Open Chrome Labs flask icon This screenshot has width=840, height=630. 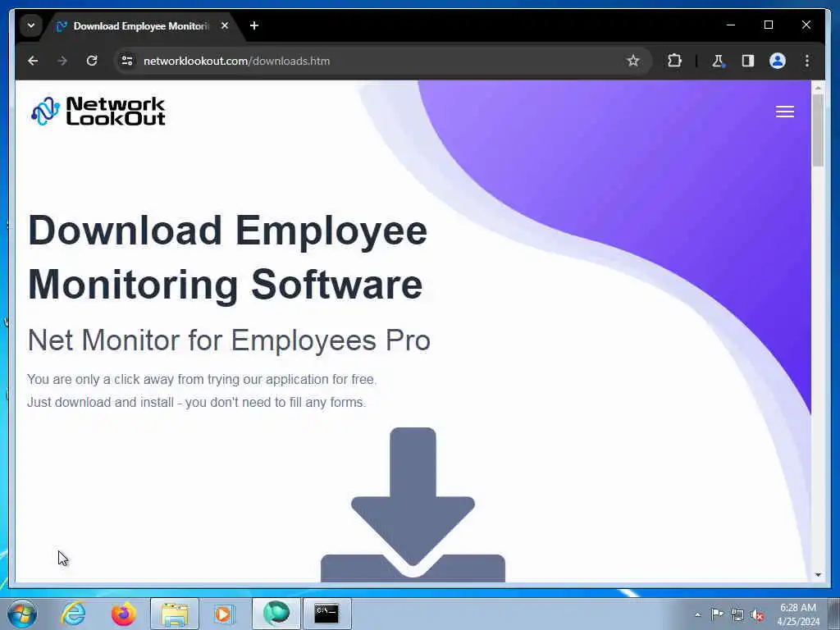[718, 61]
